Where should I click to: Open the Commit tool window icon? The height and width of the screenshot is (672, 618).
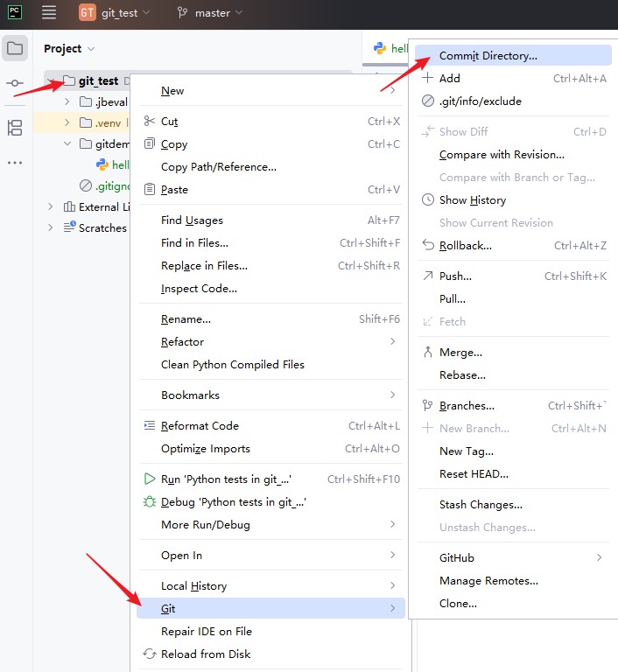(15, 83)
